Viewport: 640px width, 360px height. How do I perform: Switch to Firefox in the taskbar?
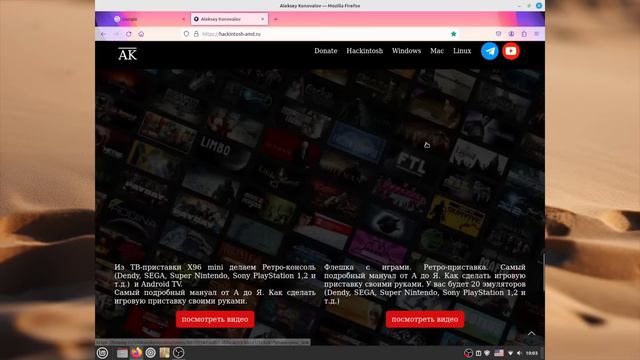coord(136,352)
